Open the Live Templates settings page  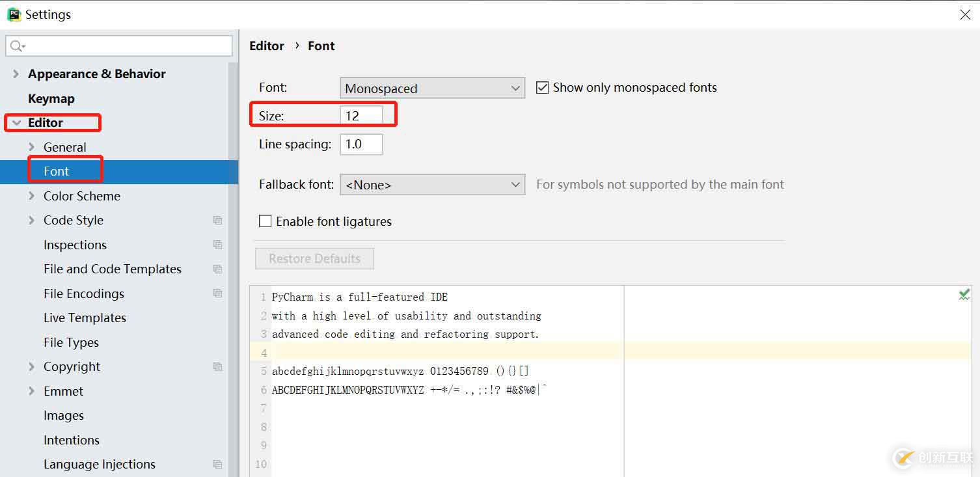pyautogui.click(x=85, y=318)
